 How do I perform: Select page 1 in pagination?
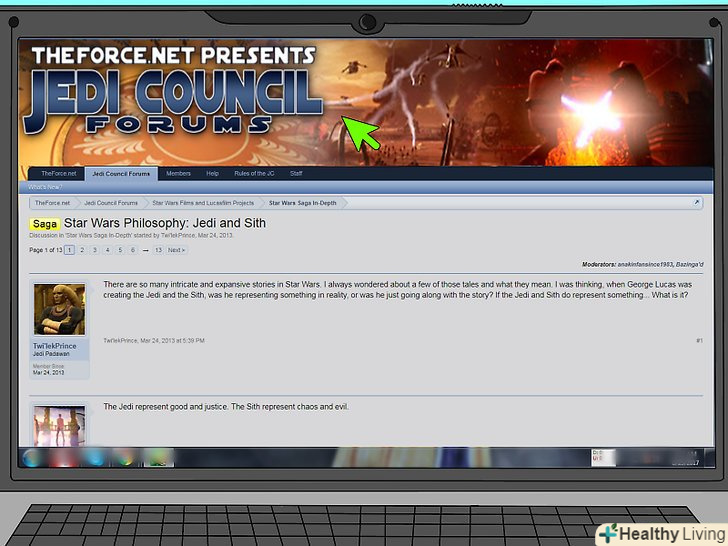69,250
